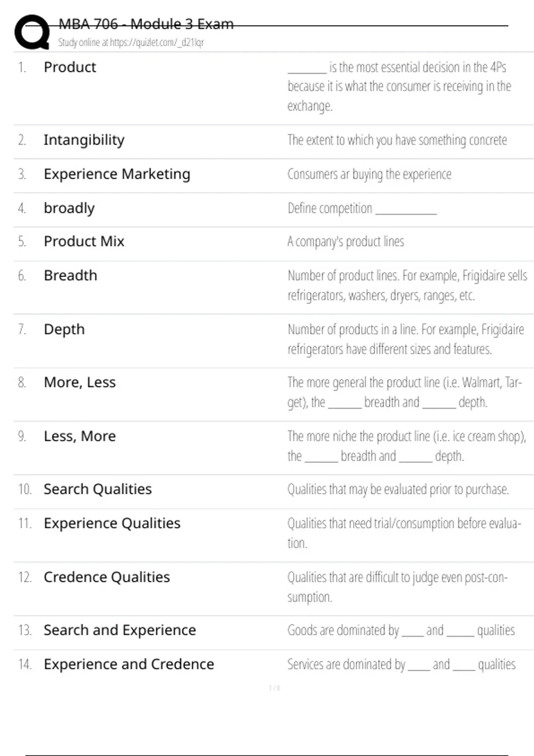Select the term 'Product'
This screenshot has width=534, height=756.
pos(70,67)
